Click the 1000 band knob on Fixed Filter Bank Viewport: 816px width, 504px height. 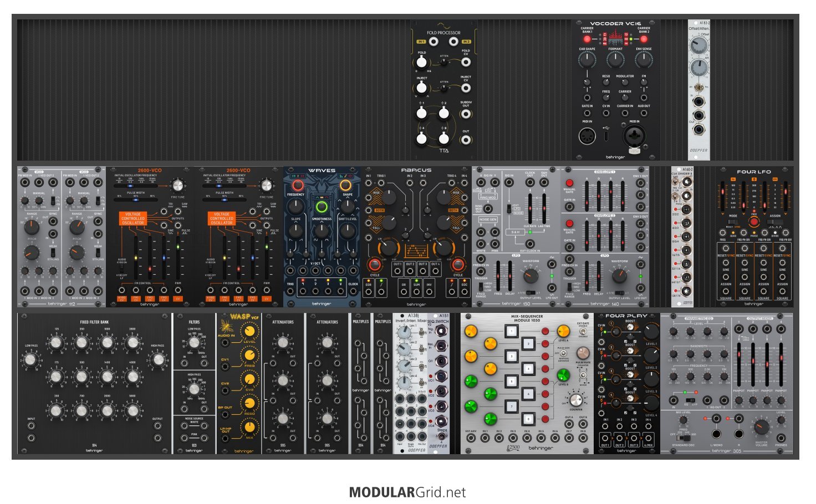coord(107,343)
